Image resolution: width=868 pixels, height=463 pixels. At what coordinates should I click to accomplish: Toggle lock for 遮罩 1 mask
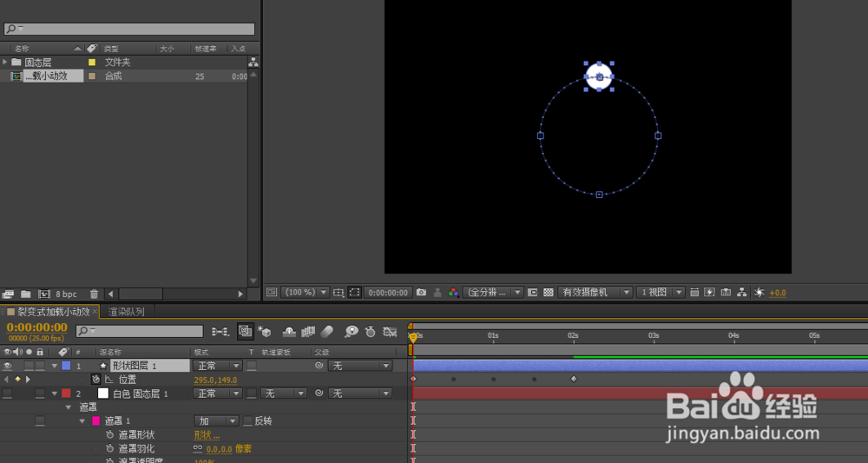click(40, 421)
